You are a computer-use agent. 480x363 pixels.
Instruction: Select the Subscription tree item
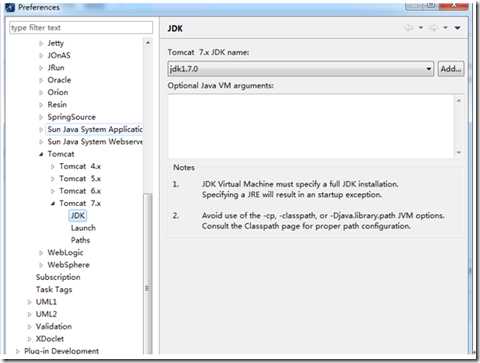[58, 277]
